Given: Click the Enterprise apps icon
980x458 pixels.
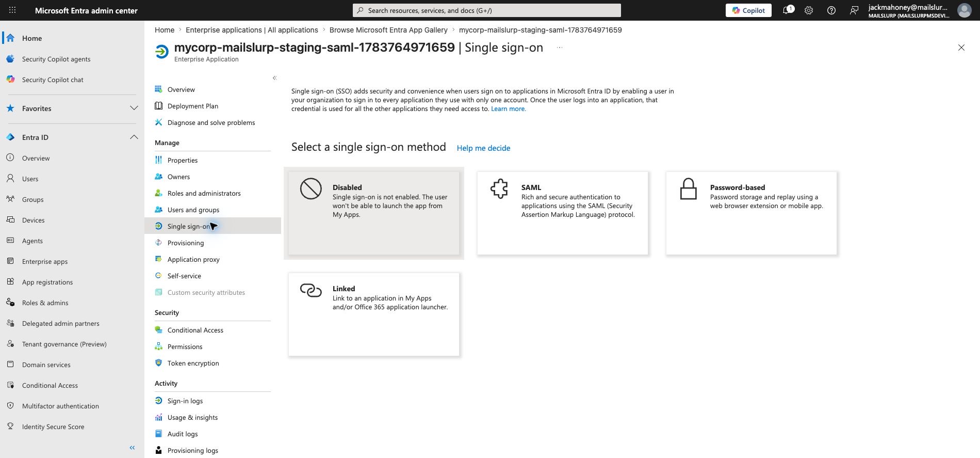Looking at the screenshot, I should click(10, 261).
